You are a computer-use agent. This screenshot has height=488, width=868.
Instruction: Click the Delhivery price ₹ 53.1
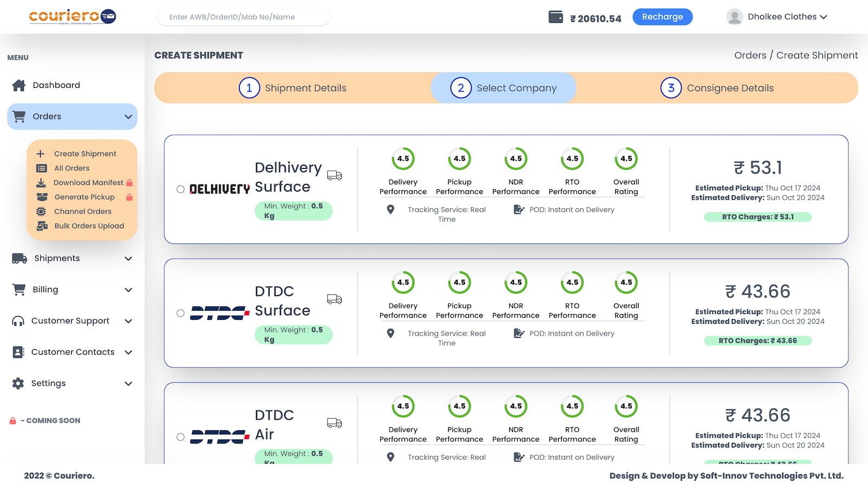[758, 168]
